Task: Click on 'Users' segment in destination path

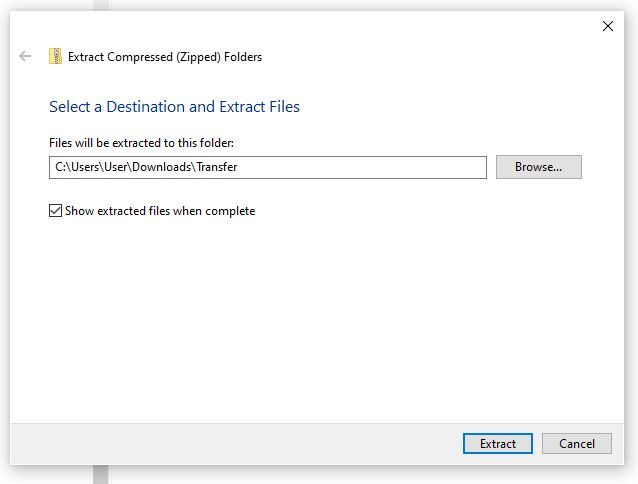Action: coord(85,167)
